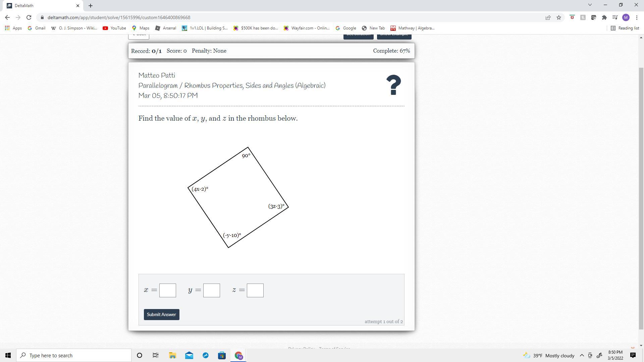Reload the page with refresh icon
The width and height of the screenshot is (644, 362).
29,17
